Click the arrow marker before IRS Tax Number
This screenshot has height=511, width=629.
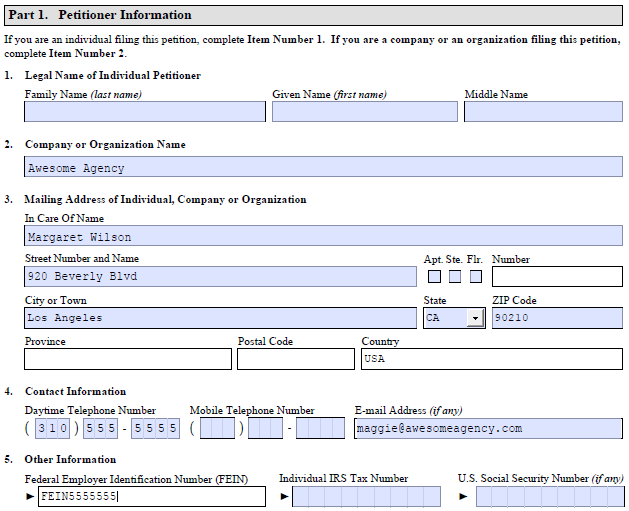(284, 497)
